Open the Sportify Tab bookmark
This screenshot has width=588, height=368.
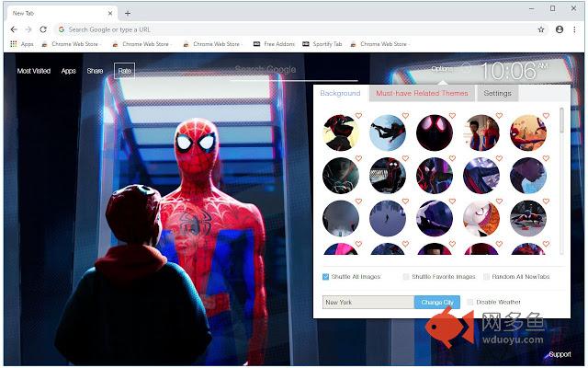point(322,44)
